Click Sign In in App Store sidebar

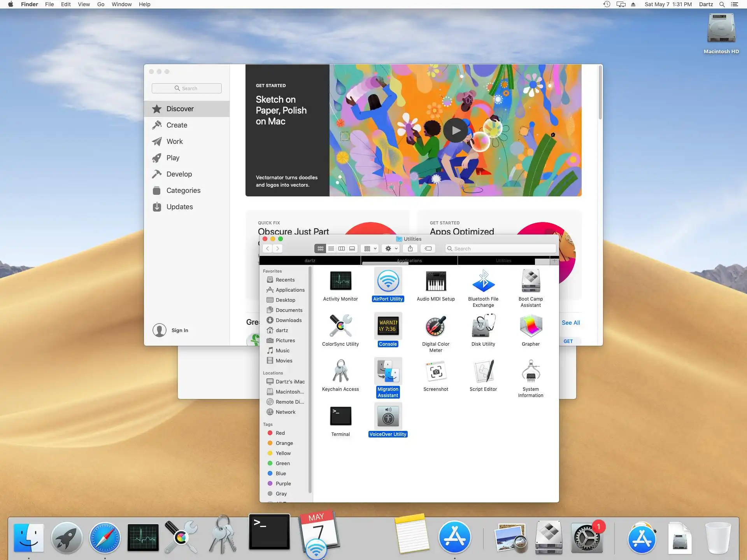pyautogui.click(x=179, y=330)
